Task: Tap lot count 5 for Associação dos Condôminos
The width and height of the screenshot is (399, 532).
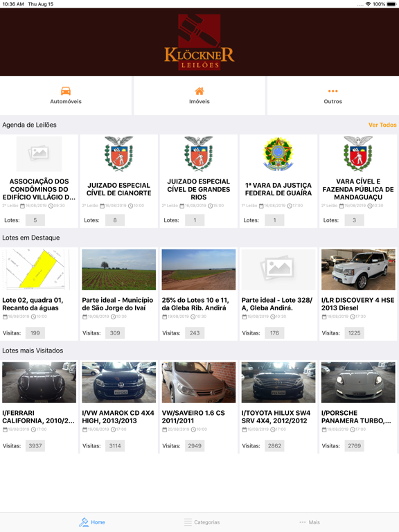Action: pos(35,220)
